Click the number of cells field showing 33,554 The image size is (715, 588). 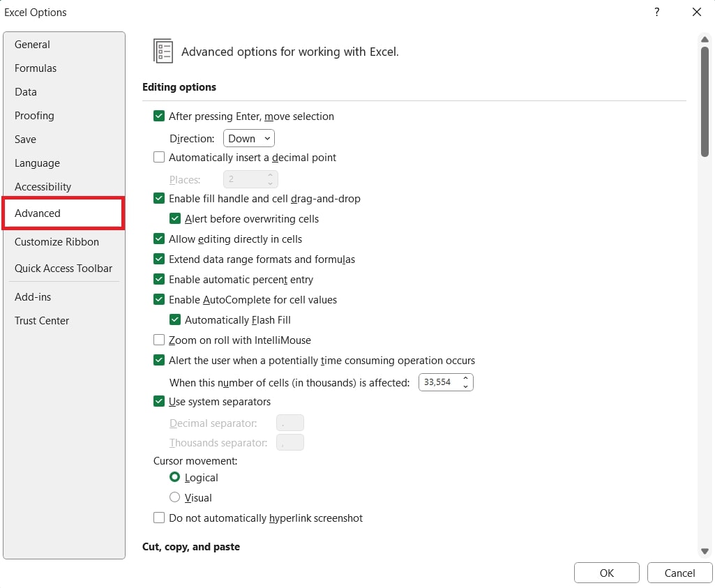click(439, 382)
